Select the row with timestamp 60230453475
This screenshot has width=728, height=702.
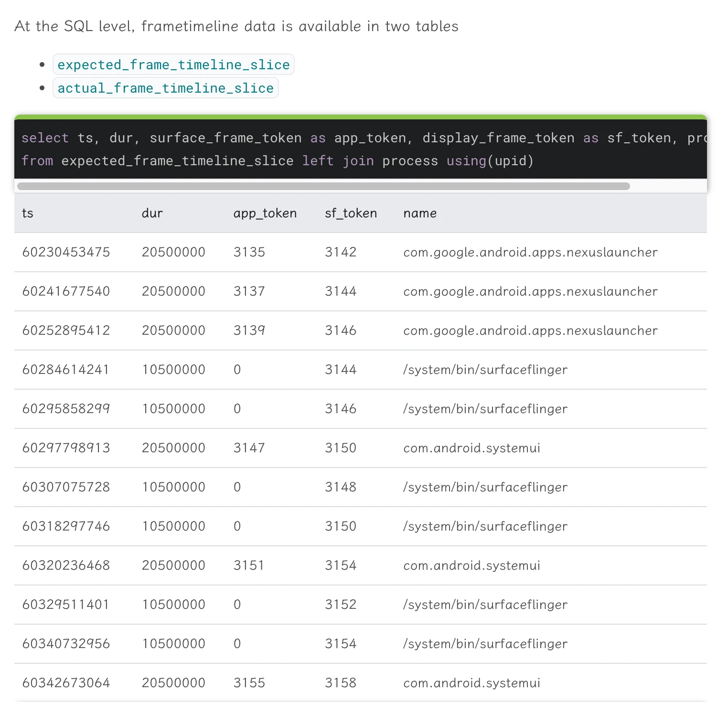pyautogui.click(x=66, y=252)
